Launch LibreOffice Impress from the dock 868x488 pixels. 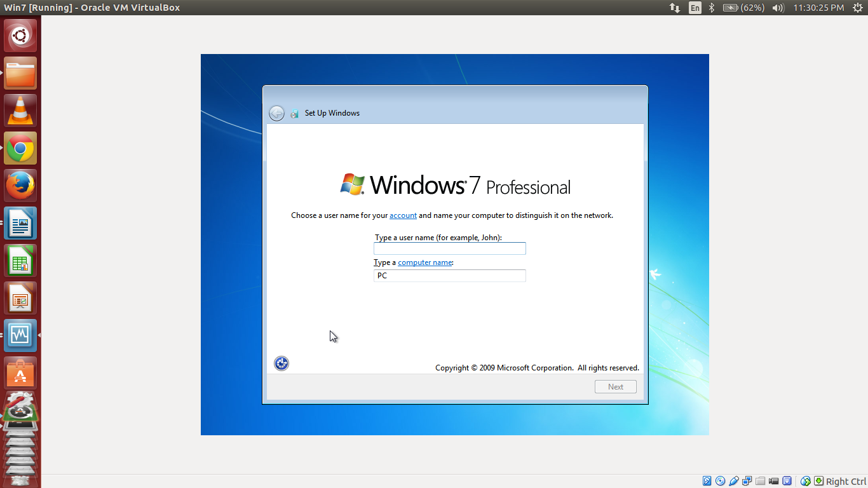[x=20, y=298]
